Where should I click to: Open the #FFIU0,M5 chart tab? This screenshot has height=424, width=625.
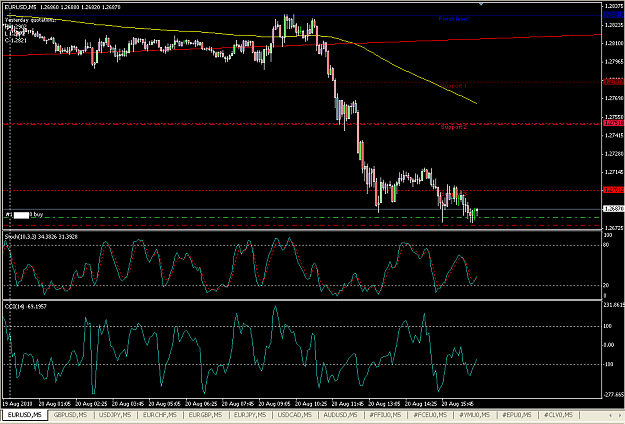coord(385,415)
